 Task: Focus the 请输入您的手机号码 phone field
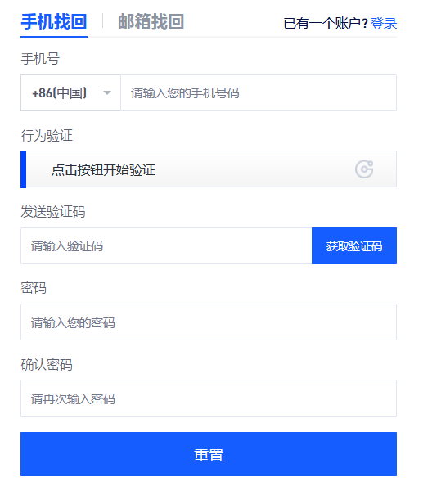259,93
